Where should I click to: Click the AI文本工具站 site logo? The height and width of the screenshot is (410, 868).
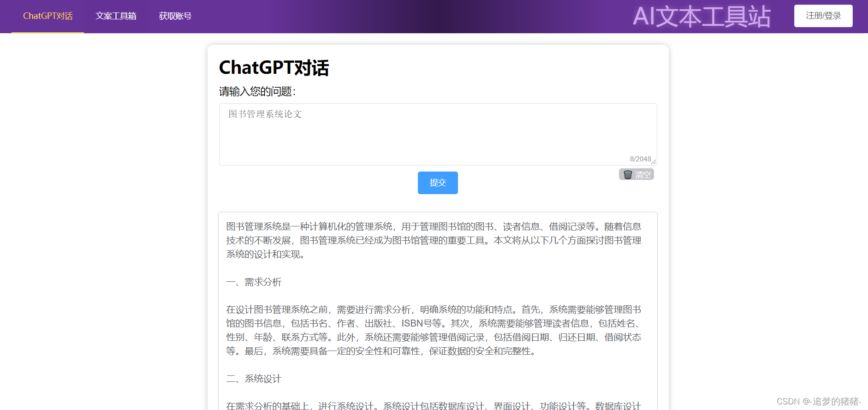702,17
